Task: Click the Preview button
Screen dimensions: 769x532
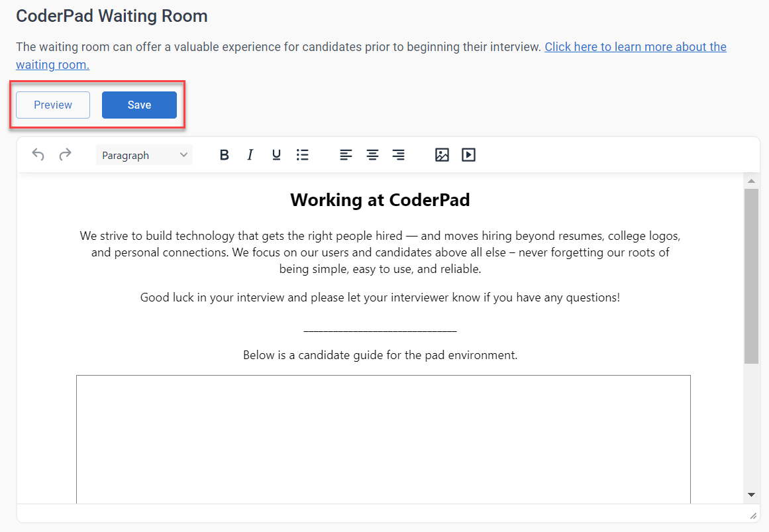Action: [x=53, y=105]
